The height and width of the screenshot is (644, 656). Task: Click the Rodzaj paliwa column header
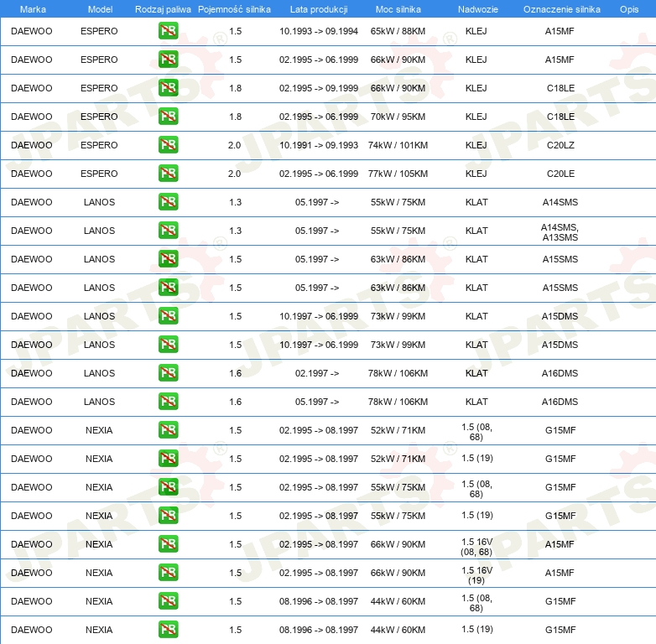point(163,9)
